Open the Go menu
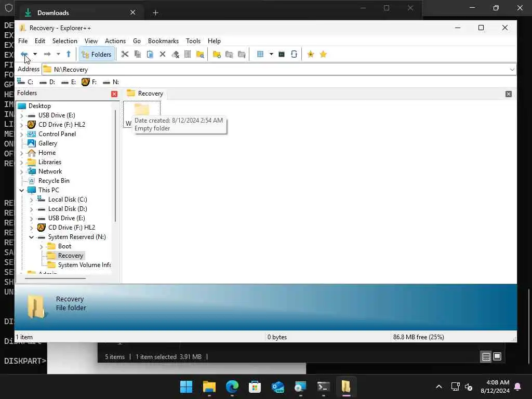 (137, 41)
